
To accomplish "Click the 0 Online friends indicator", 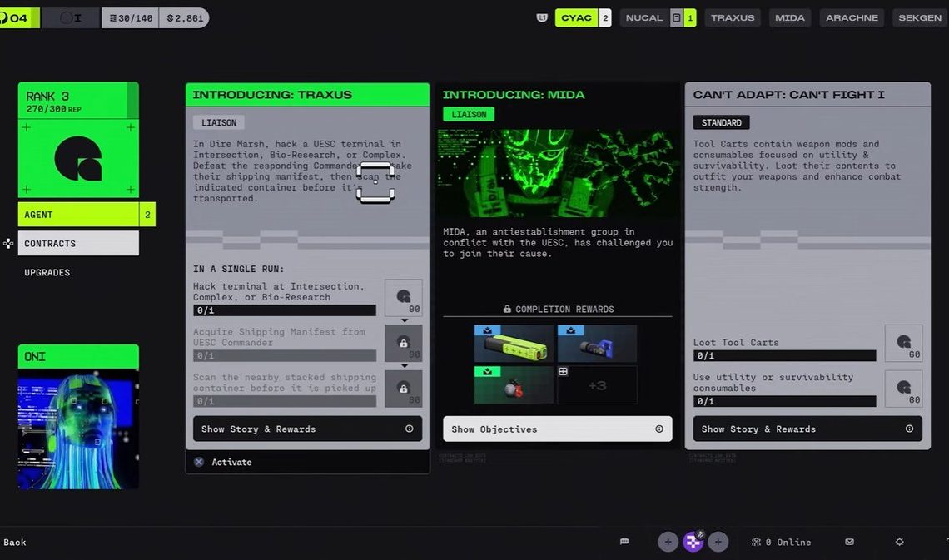I will pos(781,542).
